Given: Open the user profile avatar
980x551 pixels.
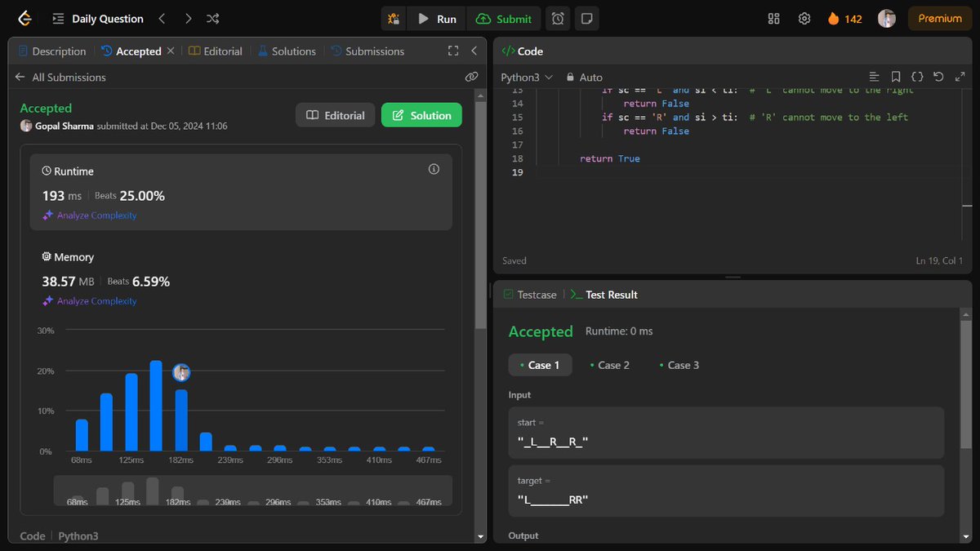Looking at the screenshot, I should coord(887,18).
